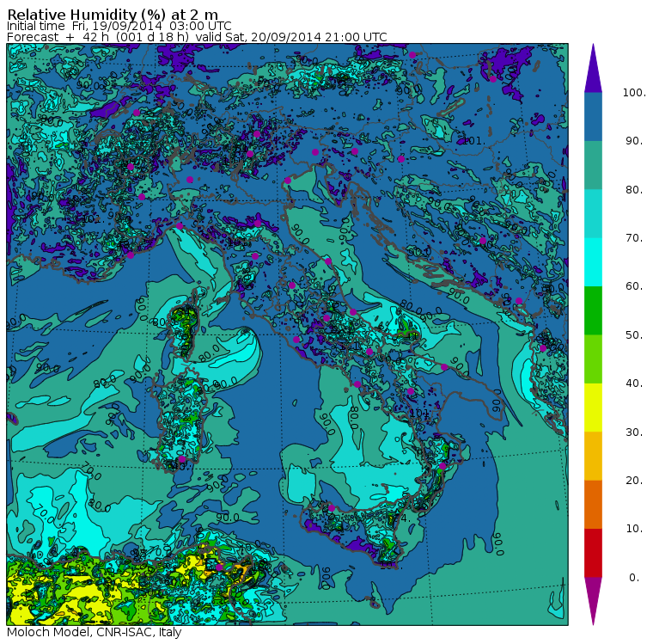Click the "70." colorbar scale label
This screenshot has height=644, width=653.
[634, 238]
